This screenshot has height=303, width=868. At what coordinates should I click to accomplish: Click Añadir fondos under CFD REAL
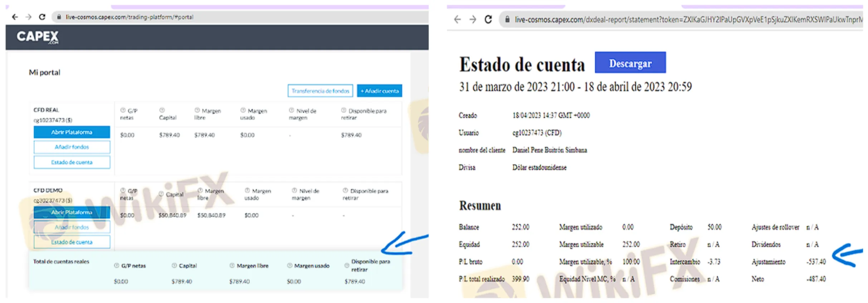(72, 147)
